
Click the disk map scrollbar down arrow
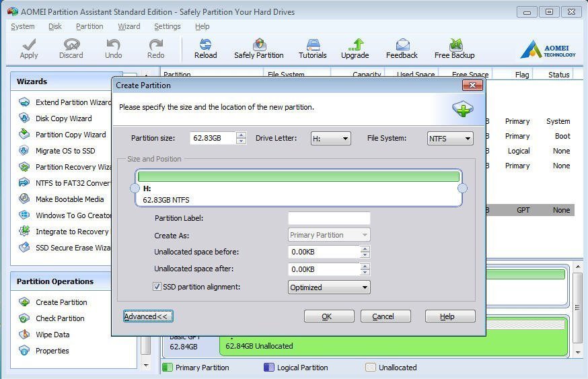[x=578, y=352]
